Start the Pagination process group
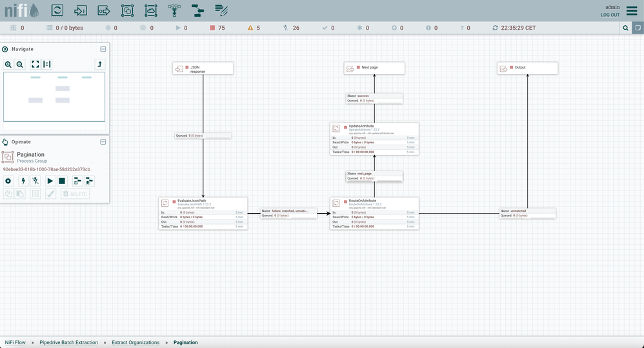Image resolution: width=644 pixels, height=348 pixels. (x=50, y=181)
